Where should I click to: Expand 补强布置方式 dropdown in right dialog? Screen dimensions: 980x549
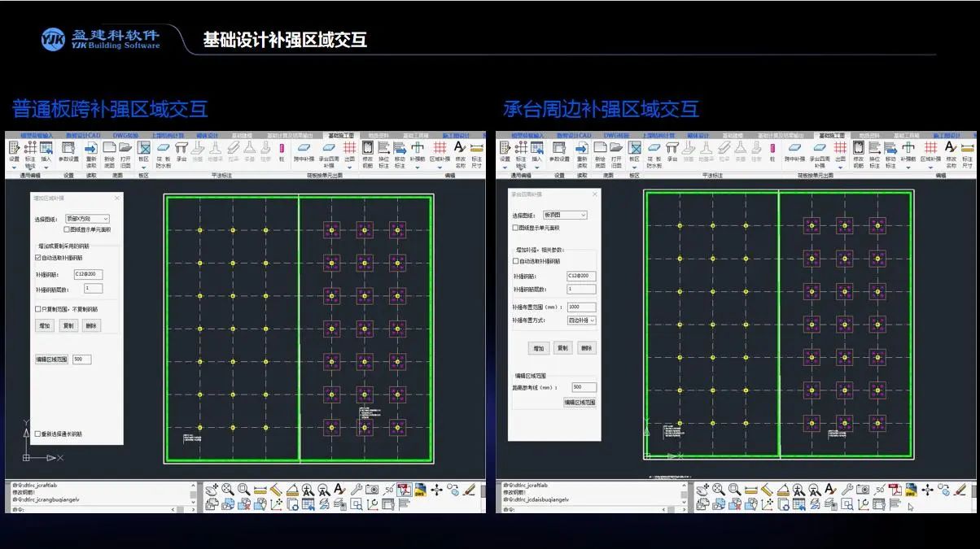coord(581,320)
